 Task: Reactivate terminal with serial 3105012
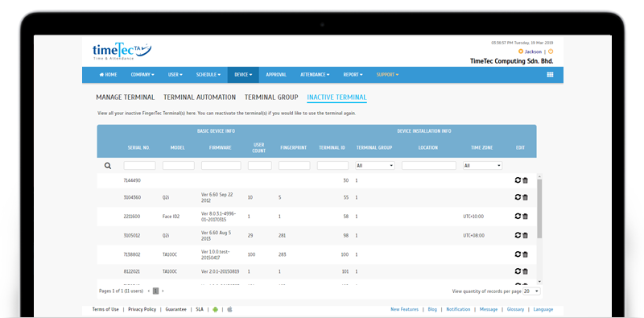click(x=518, y=235)
